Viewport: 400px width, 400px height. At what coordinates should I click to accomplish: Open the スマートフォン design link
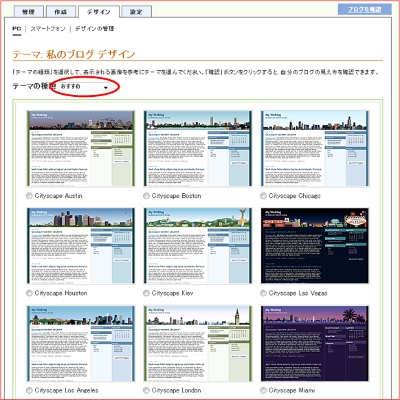pos(48,29)
